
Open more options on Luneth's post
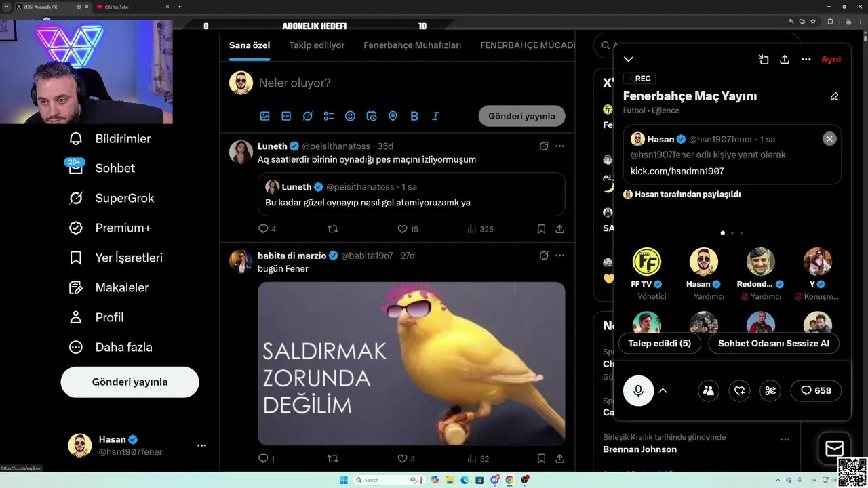[559, 146]
